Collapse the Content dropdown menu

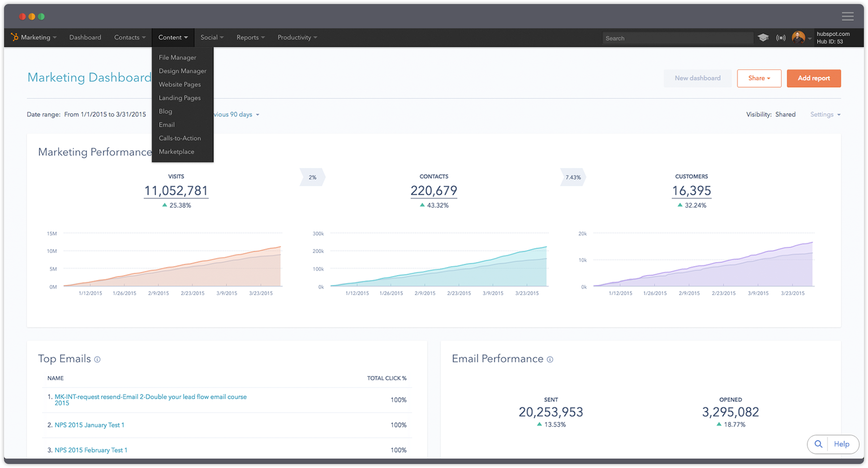pyautogui.click(x=173, y=37)
